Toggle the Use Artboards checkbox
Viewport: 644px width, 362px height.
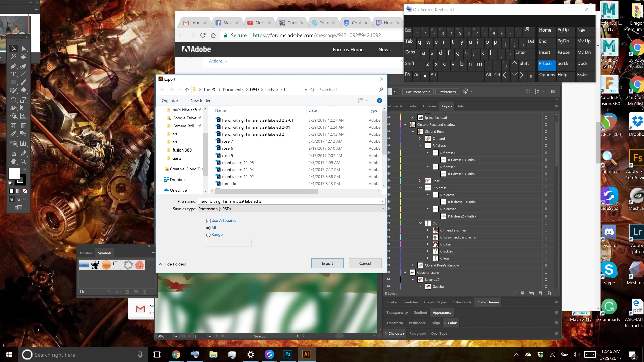point(208,221)
